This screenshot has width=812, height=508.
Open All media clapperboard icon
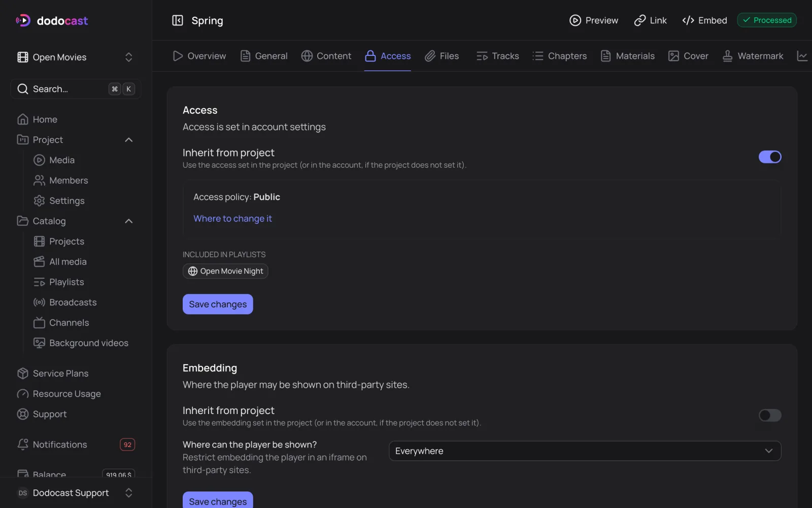[39, 262]
